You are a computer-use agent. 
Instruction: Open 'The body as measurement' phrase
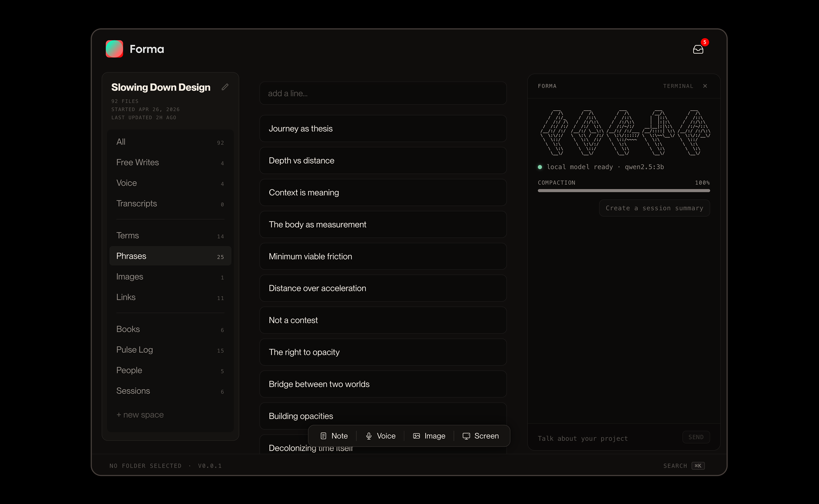click(x=383, y=225)
